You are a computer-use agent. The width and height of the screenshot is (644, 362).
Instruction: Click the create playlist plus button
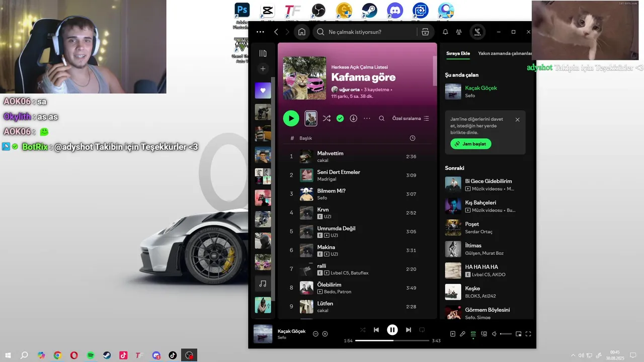(263, 69)
